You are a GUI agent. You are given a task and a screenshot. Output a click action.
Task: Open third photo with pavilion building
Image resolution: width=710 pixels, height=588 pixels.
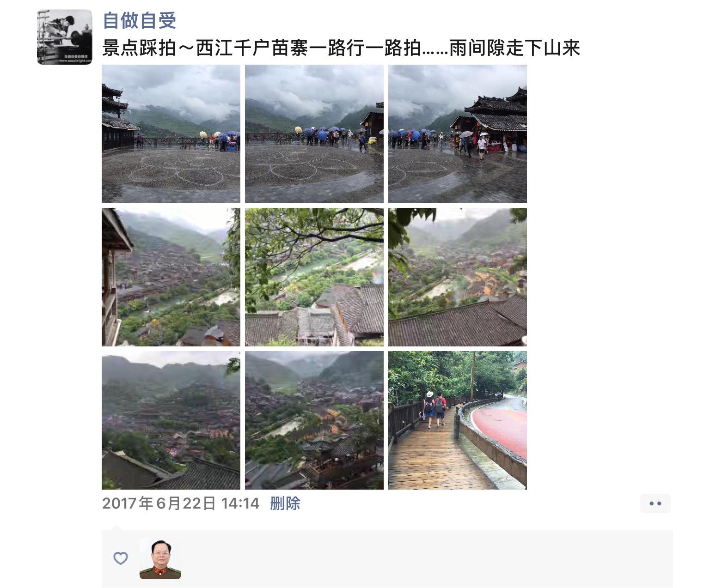(458, 134)
